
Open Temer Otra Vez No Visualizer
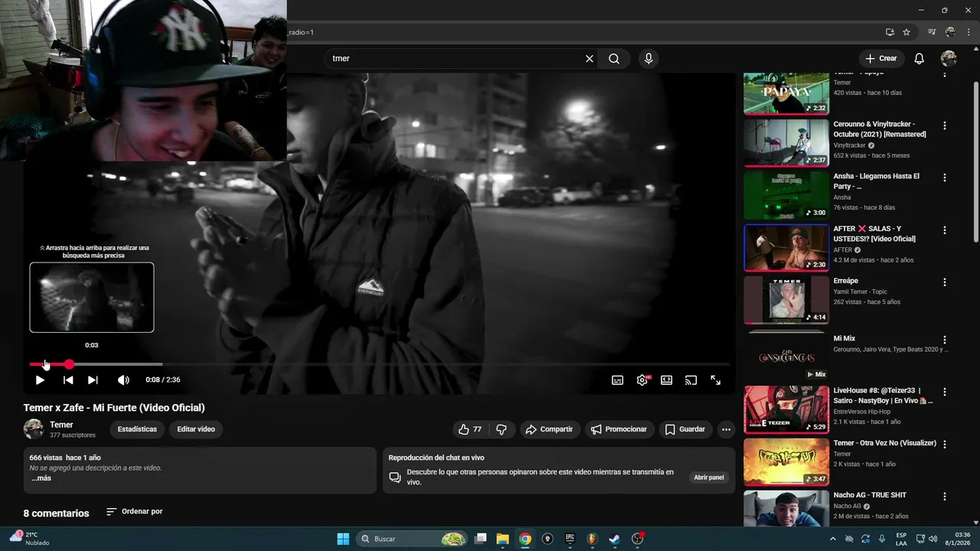coord(786,461)
